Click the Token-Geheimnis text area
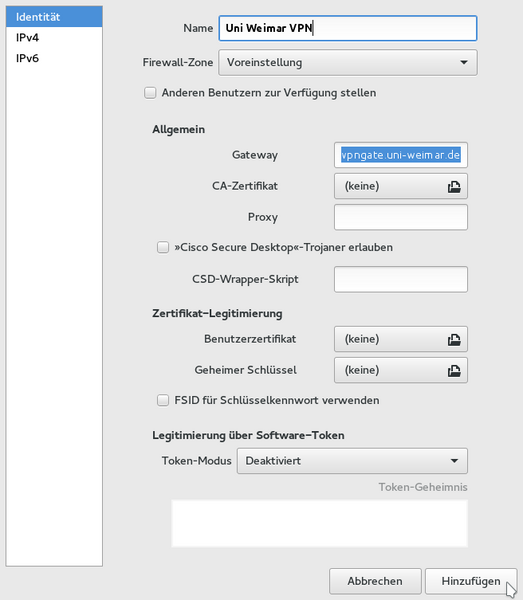The height and width of the screenshot is (600, 523). [319, 523]
